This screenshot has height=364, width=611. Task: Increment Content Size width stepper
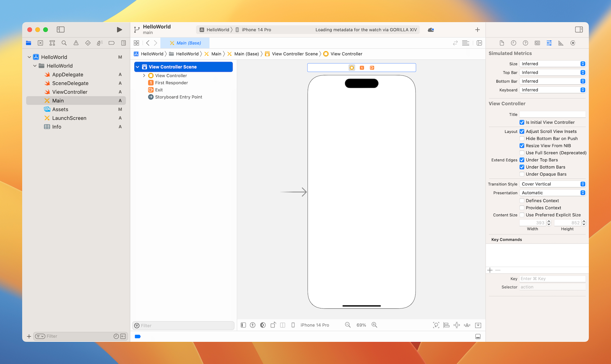(x=549, y=221)
